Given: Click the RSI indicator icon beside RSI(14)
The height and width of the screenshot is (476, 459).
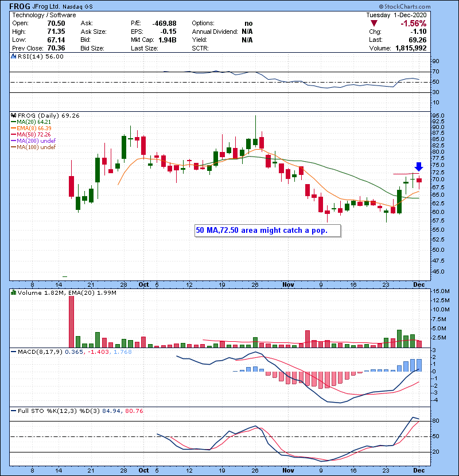Looking at the screenshot, I should (13, 56).
